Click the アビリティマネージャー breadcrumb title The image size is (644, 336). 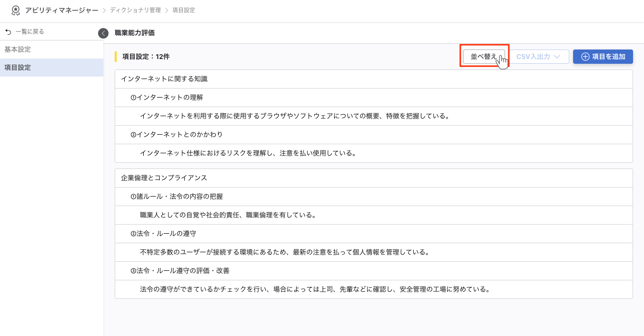(x=62, y=10)
